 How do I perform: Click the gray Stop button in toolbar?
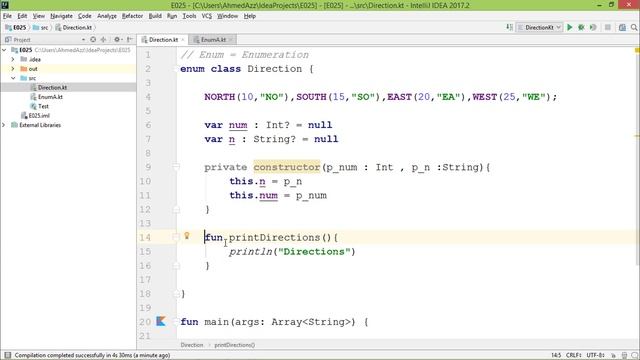point(608,27)
